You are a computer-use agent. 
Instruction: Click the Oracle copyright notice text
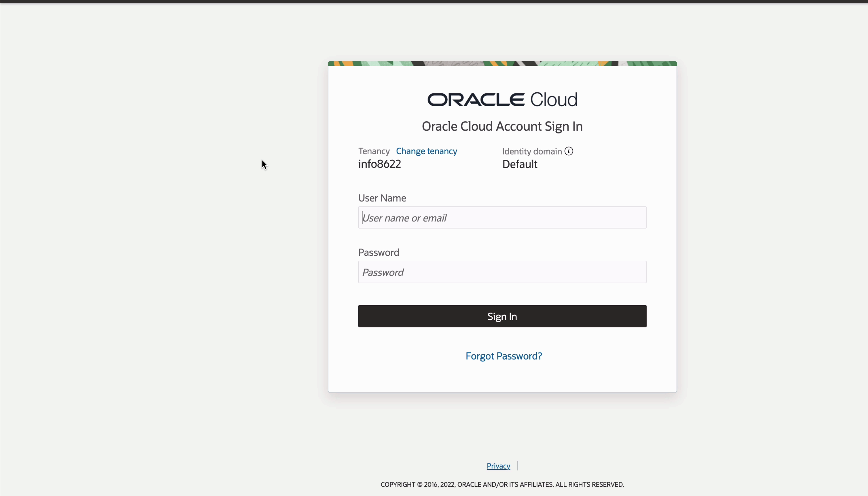click(502, 484)
